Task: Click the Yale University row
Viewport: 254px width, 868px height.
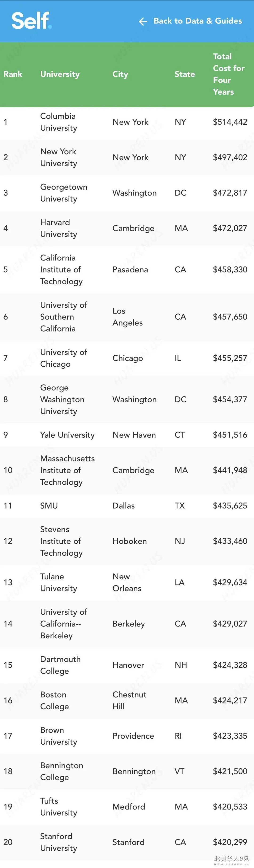Action: pos(127,435)
